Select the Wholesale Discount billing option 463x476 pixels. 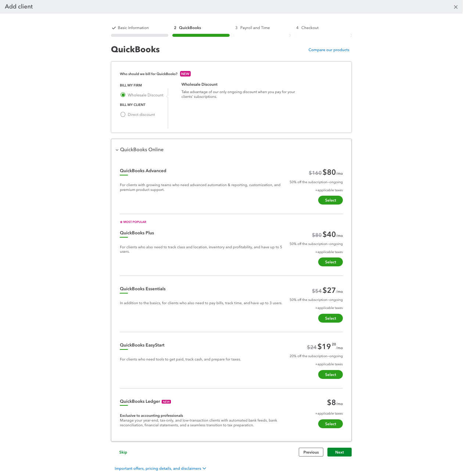click(123, 95)
